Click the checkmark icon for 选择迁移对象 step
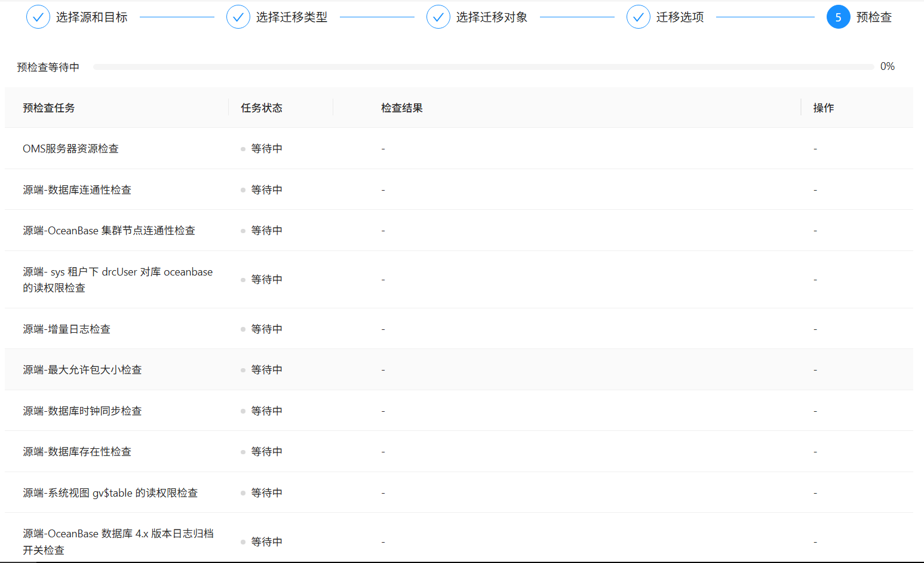This screenshot has width=924, height=563. click(x=438, y=17)
